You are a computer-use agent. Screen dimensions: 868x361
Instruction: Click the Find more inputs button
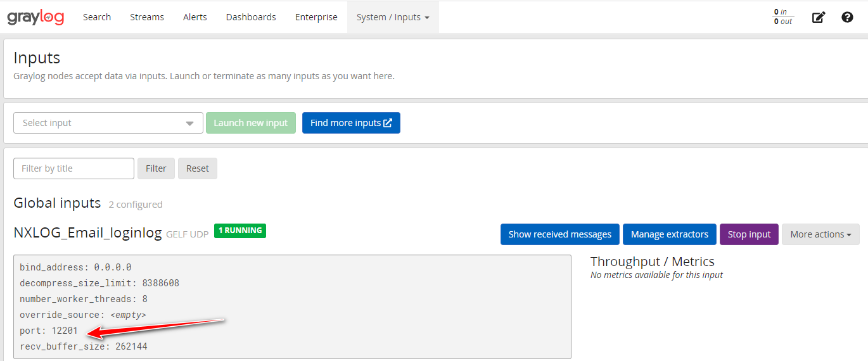[x=351, y=123]
